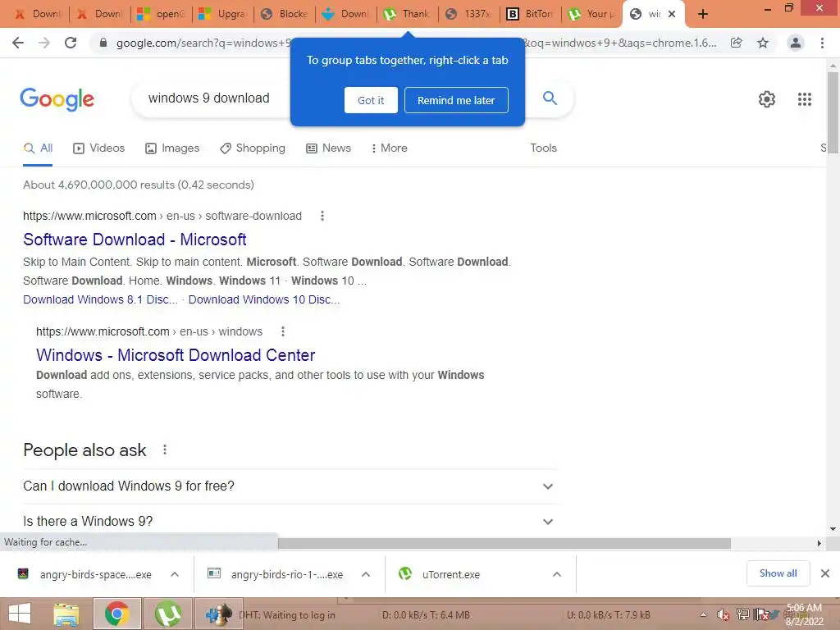Open options for Software Download result

pyautogui.click(x=322, y=216)
